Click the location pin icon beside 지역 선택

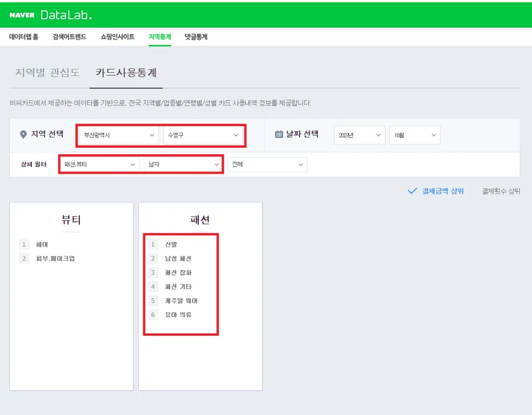click(x=23, y=134)
